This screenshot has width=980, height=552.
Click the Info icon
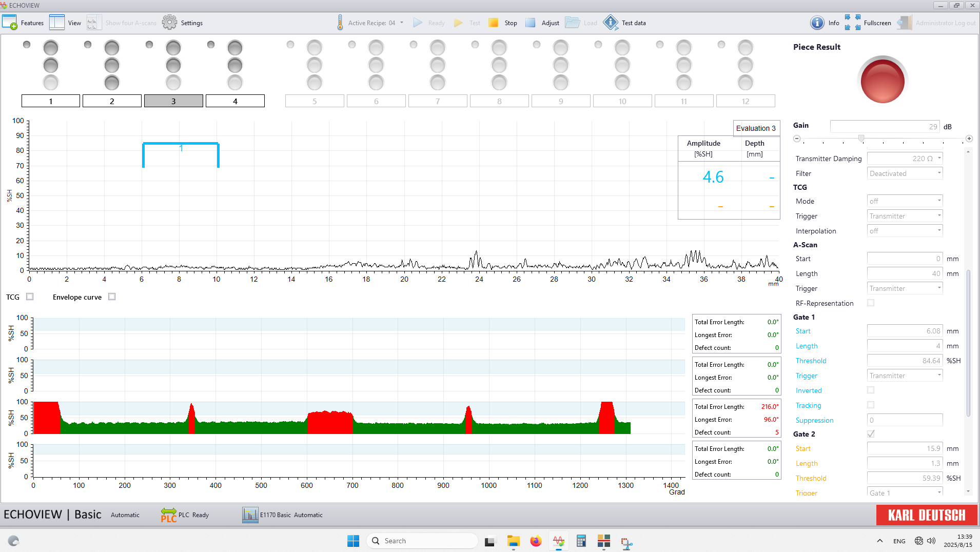(x=817, y=23)
